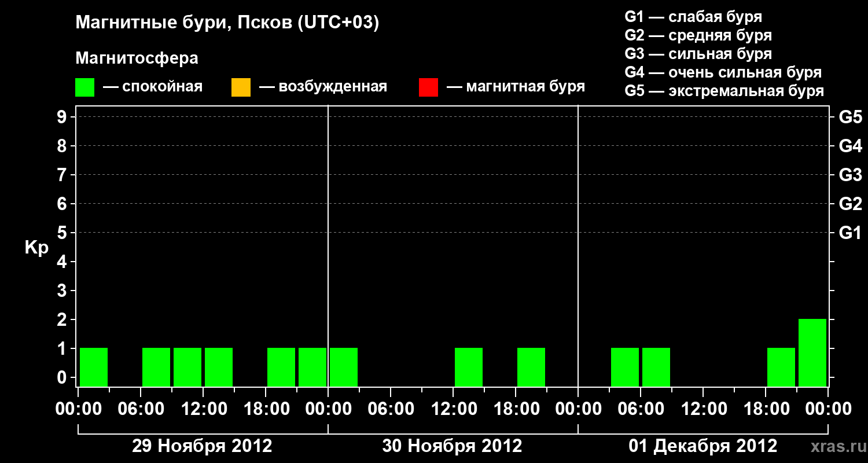Image resolution: width=868 pixels, height=463 pixels.
Task: Click the 'Kp' axis title
Action: click(36, 248)
